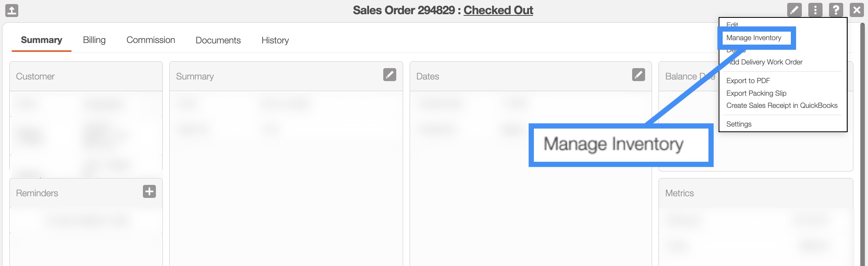View the History tab
This screenshot has width=868, height=266.
275,40
